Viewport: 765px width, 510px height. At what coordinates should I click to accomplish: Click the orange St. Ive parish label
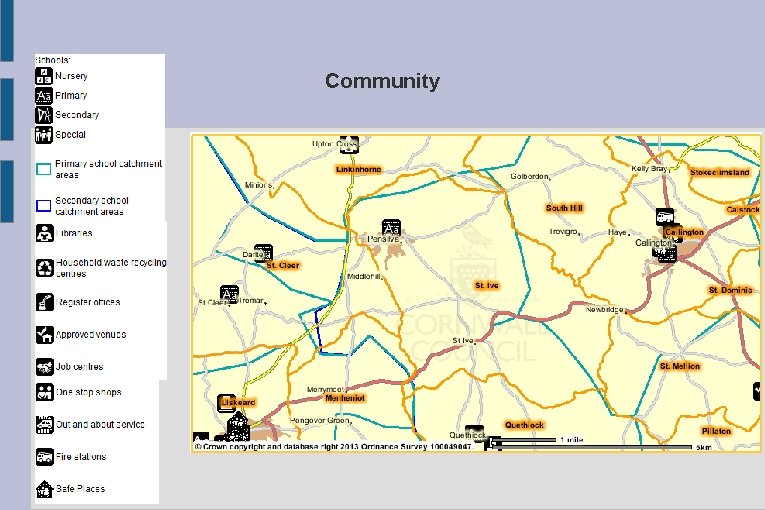(487, 286)
